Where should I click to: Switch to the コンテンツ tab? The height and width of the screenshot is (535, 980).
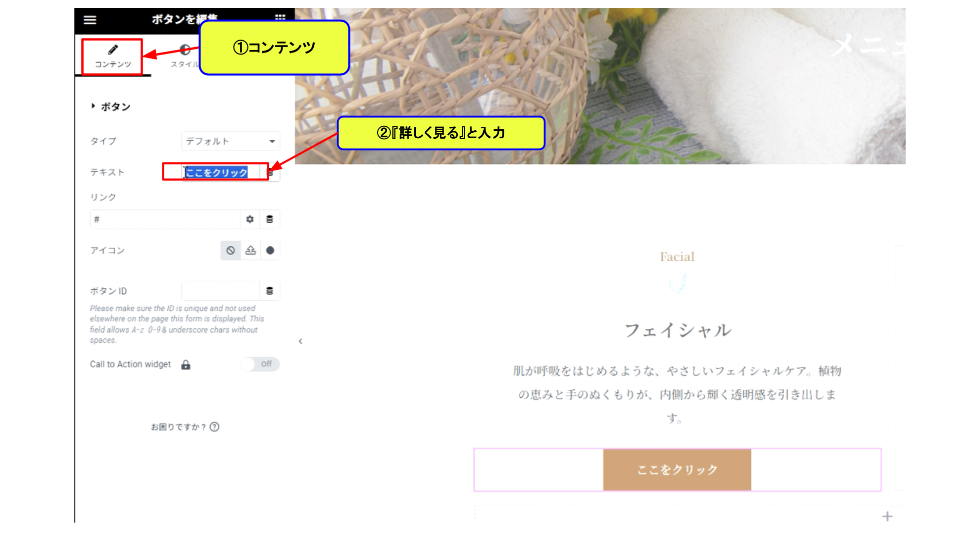[113, 56]
